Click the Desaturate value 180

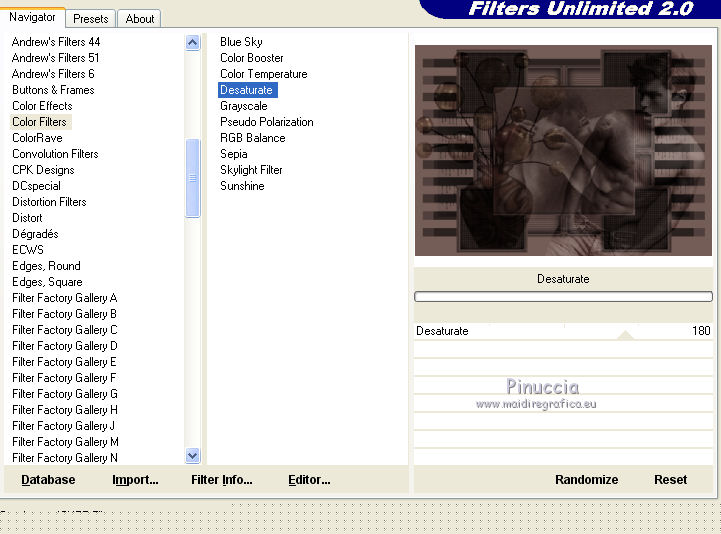point(701,331)
